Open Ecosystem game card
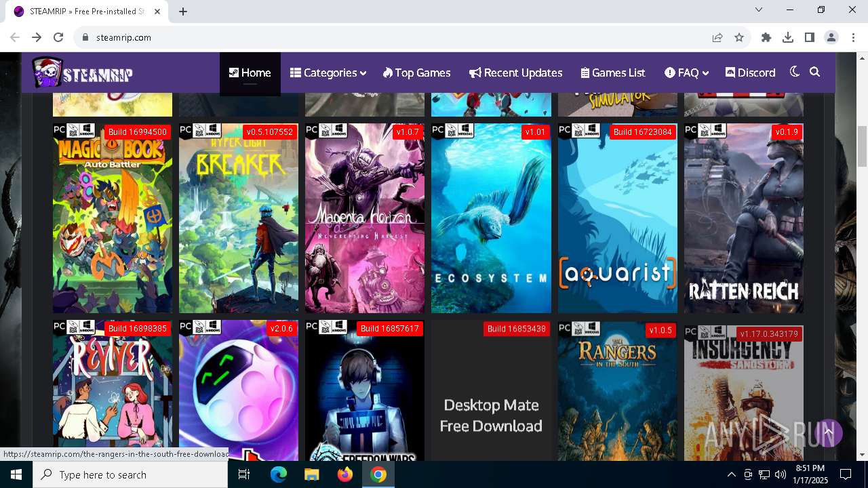The height and width of the screenshot is (488, 868). [491, 218]
